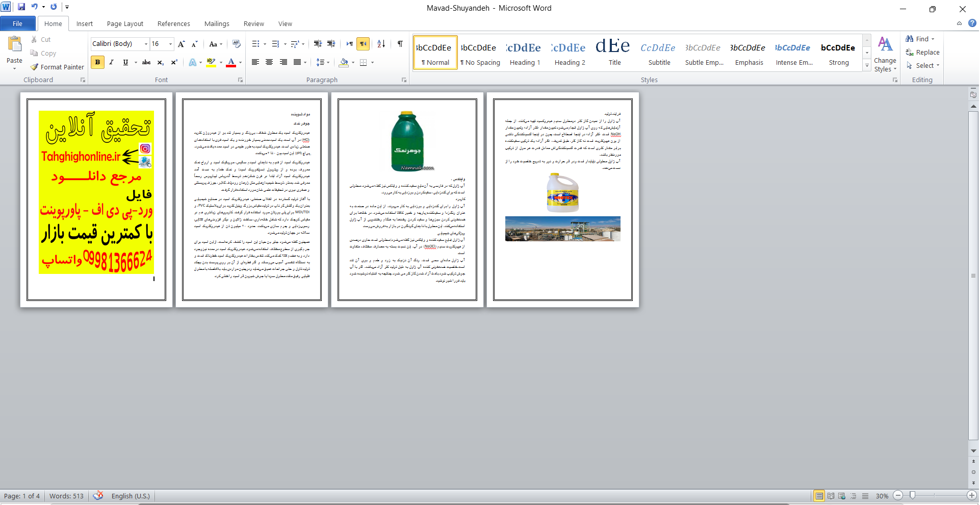This screenshot has height=505, width=980.
Task: Click the Format Painter button
Action: point(57,67)
